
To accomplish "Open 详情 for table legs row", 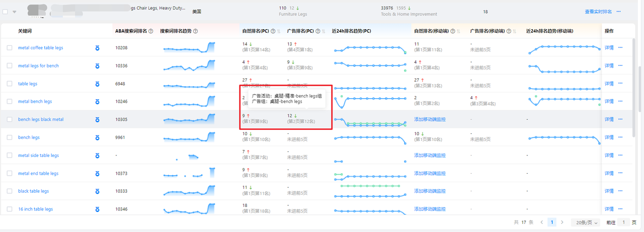I will [x=609, y=84].
